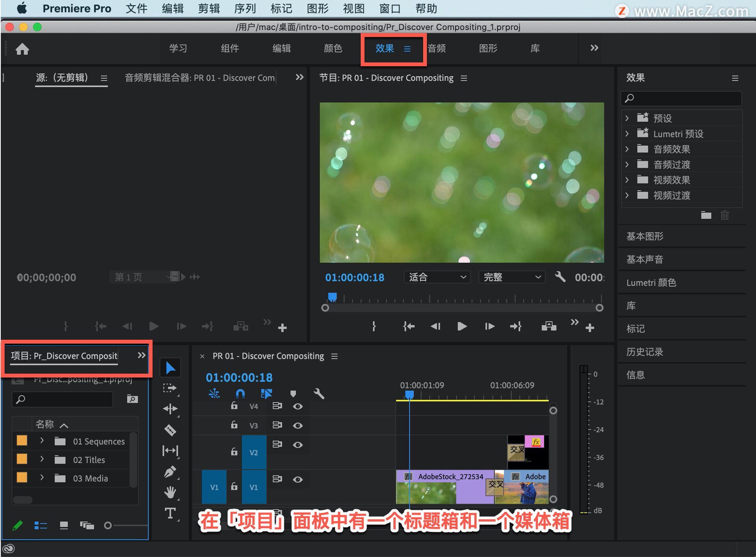
Task: Select the Ripple Edit tool
Action: coord(170,409)
